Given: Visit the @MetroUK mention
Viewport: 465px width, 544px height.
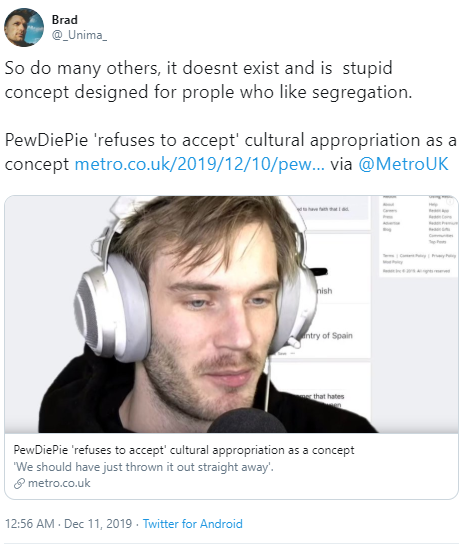Looking at the screenshot, I should (404, 164).
